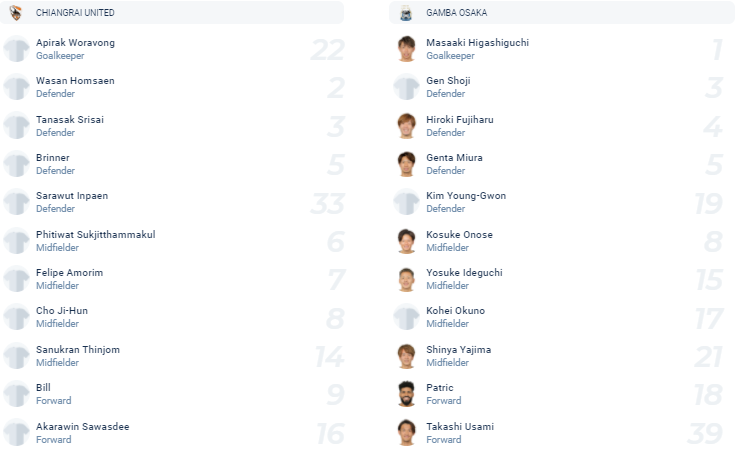Open Felipe Amorim's player profile
Screen dimensions: 735x452
pyautogui.click(x=69, y=273)
